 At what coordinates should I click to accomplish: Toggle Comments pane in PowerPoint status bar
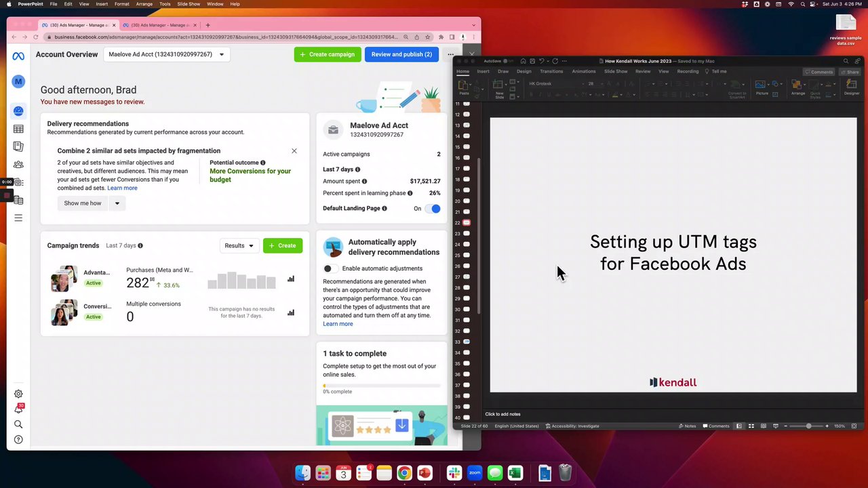pyautogui.click(x=716, y=426)
